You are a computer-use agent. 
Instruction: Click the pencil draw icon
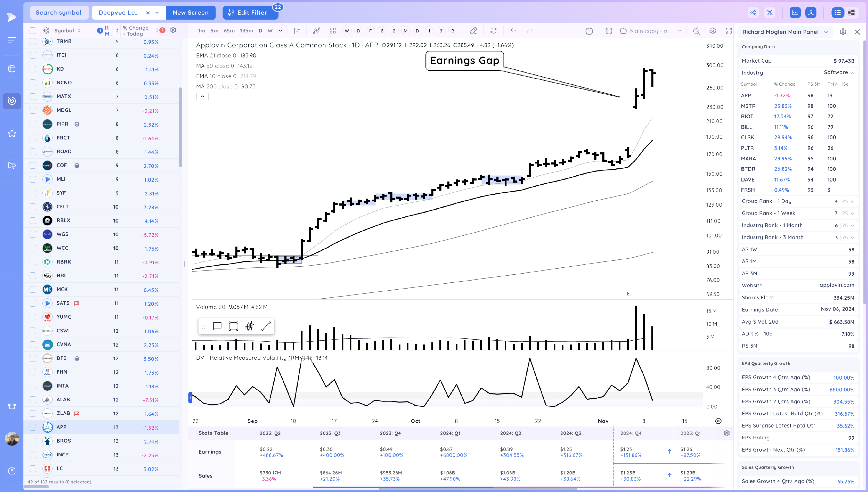tap(473, 31)
